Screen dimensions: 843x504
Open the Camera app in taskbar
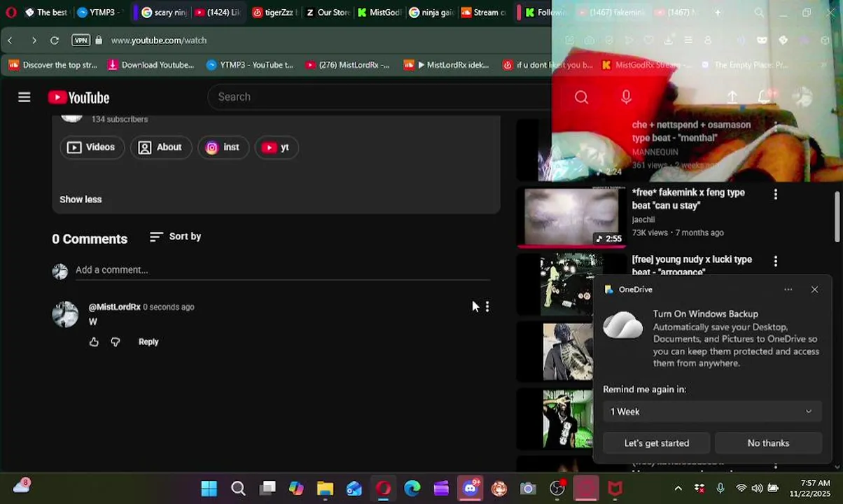point(528,489)
